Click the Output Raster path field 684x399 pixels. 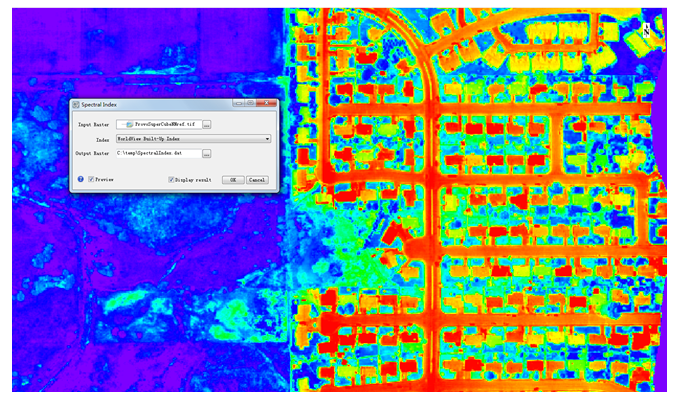pyautogui.click(x=159, y=153)
